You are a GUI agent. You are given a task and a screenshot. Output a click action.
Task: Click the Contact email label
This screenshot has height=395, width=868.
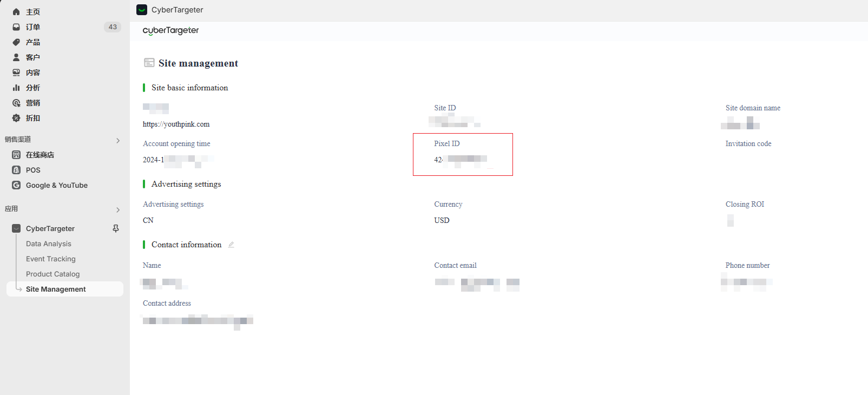(455, 265)
